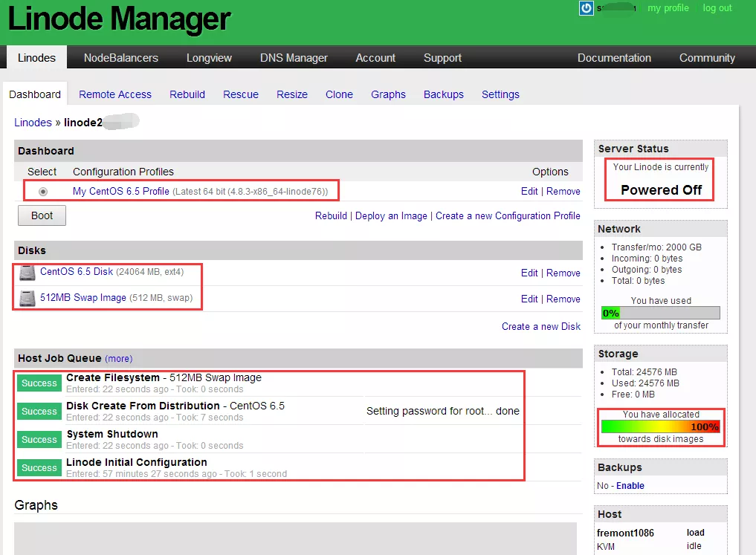
Task: Click the (more) link in Host Job Queue
Action: (119, 359)
